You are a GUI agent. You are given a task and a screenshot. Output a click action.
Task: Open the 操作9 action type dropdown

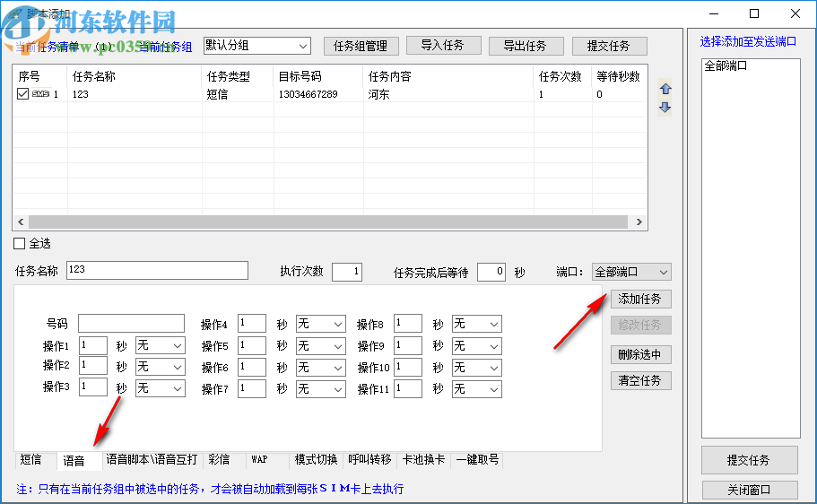(x=477, y=346)
